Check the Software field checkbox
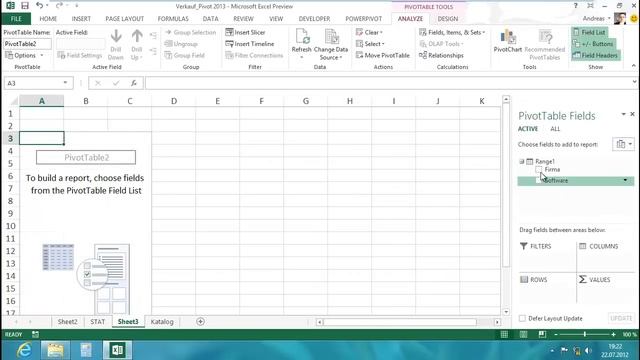Viewport: 640px width, 360px height. tap(539, 180)
